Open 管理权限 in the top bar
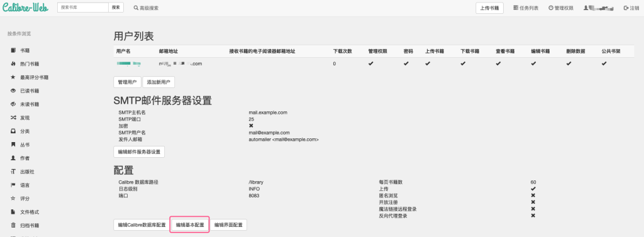This screenshot has height=237, width=644. 561,8
